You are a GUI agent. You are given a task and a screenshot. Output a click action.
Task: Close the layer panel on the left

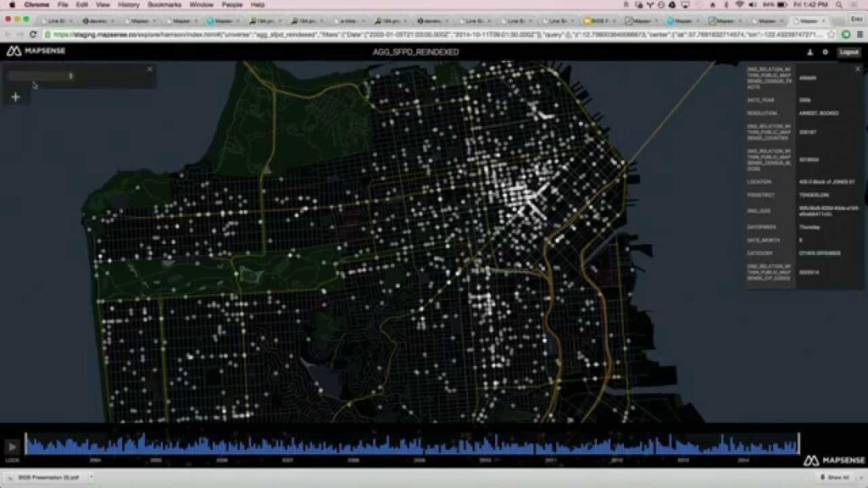tap(150, 69)
